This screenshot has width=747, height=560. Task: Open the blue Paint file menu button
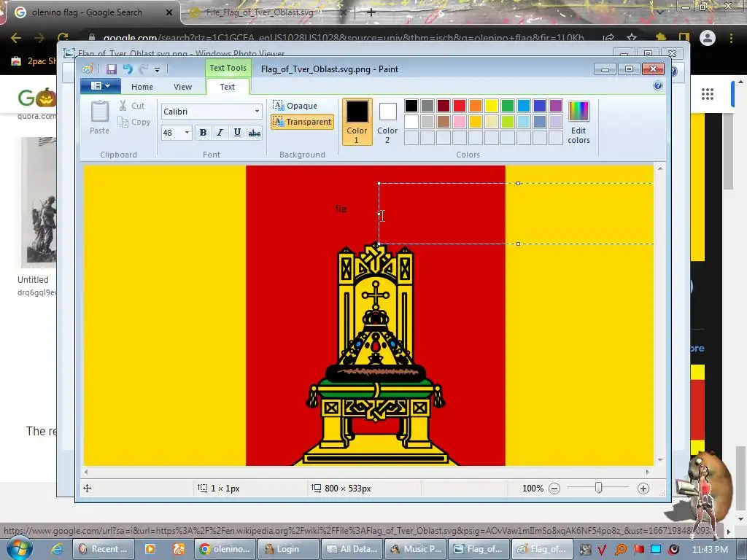[101, 86]
